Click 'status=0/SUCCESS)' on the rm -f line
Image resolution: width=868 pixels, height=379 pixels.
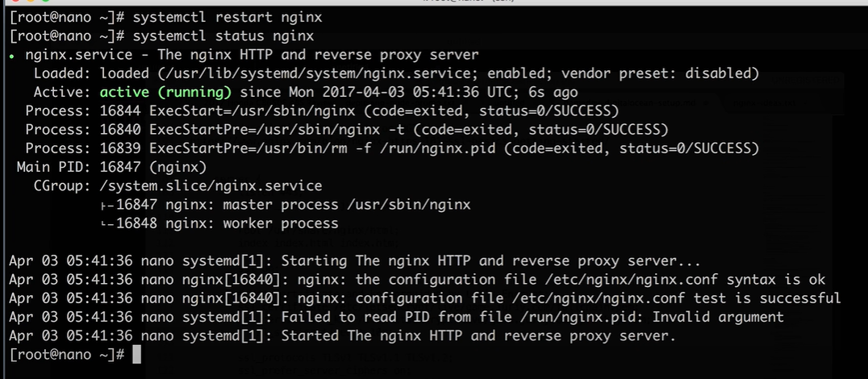coord(689,149)
